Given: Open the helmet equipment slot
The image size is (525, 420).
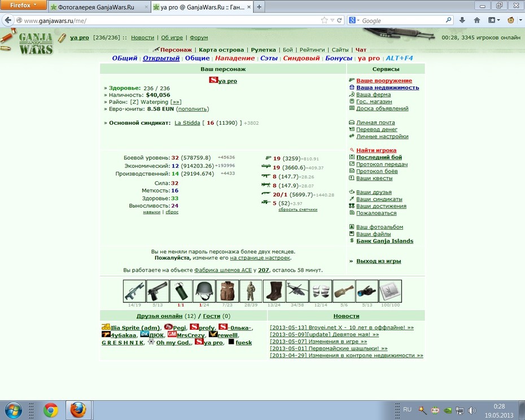Looking at the screenshot, I should coord(204,291).
